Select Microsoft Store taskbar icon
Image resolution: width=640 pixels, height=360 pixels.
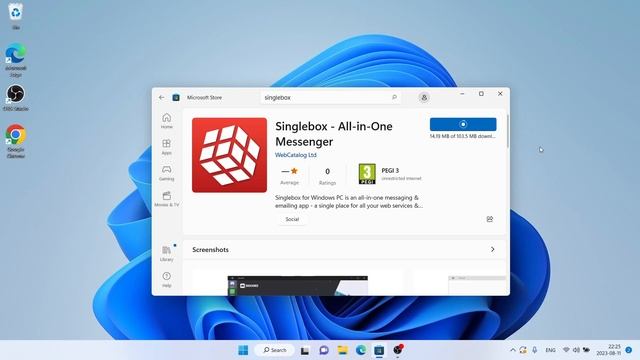pyautogui.click(x=379, y=350)
